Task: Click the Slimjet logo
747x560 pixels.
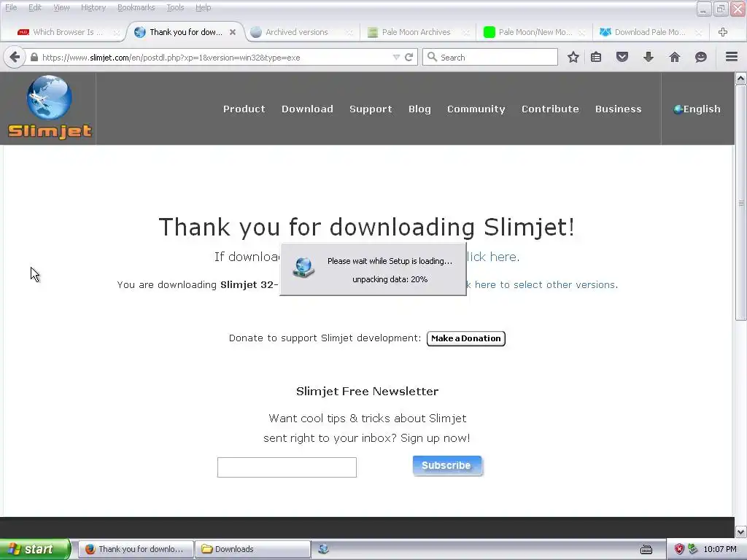Action: (49, 108)
